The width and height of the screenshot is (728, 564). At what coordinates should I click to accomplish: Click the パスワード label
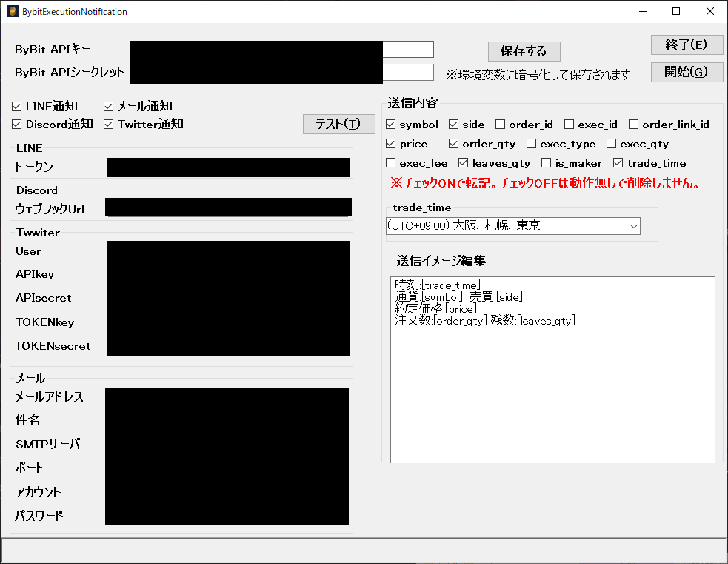coord(39,516)
